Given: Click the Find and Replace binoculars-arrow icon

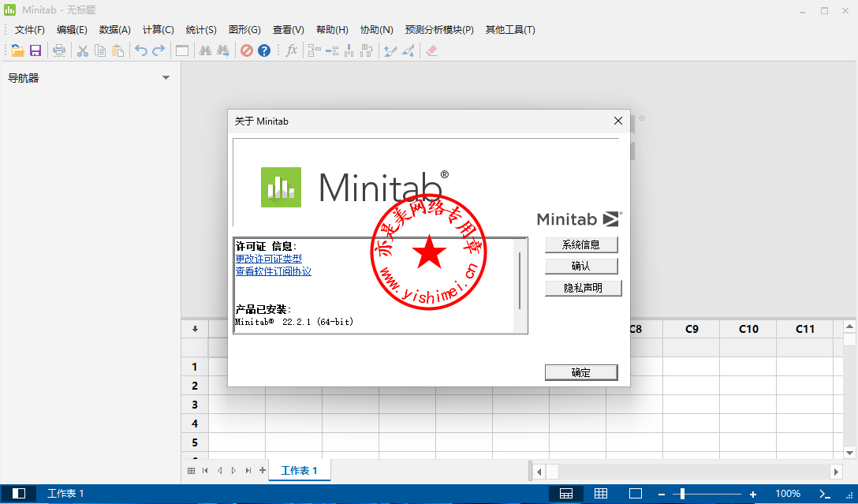Looking at the screenshot, I should click(x=222, y=51).
